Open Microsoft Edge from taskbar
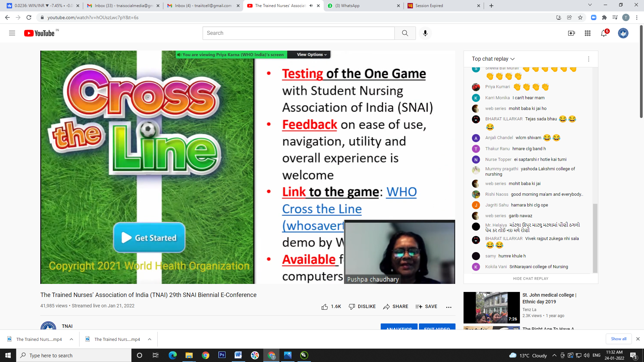Image resolution: width=644 pixels, height=362 pixels. coord(172,355)
